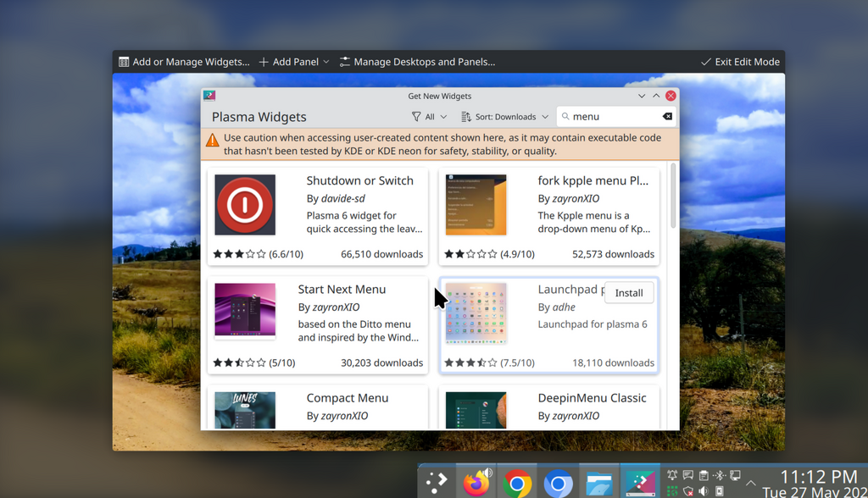Click the (4.9/10) star rating

(490, 254)
